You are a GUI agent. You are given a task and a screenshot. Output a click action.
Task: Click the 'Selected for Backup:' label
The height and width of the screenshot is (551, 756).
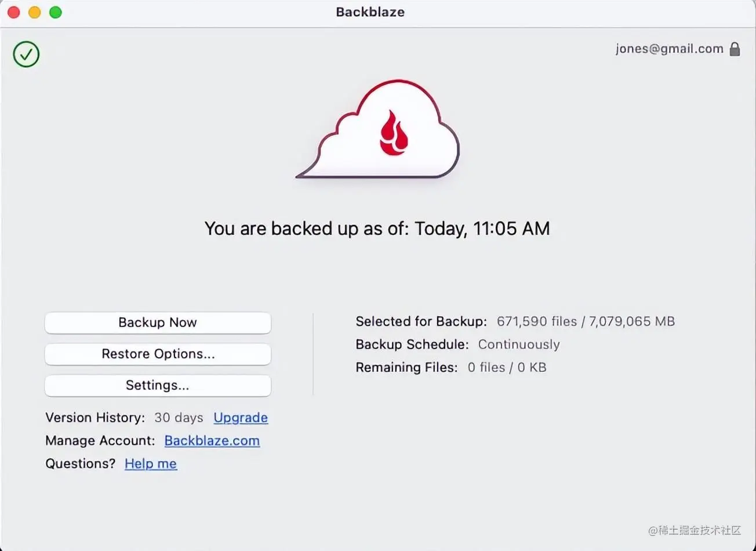click(421, 321)
